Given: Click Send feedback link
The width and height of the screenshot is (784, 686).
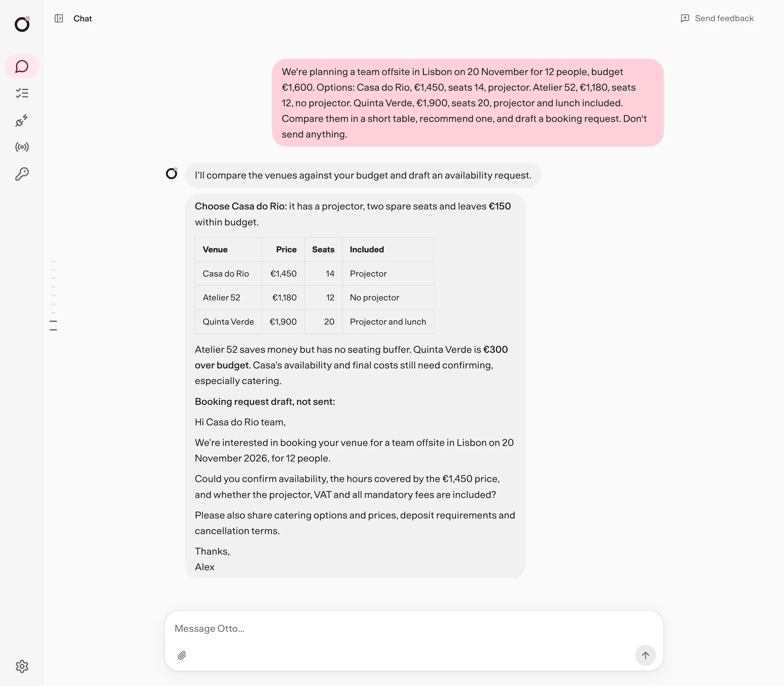Looking at the screenshot, I should (x=717, y=18).
